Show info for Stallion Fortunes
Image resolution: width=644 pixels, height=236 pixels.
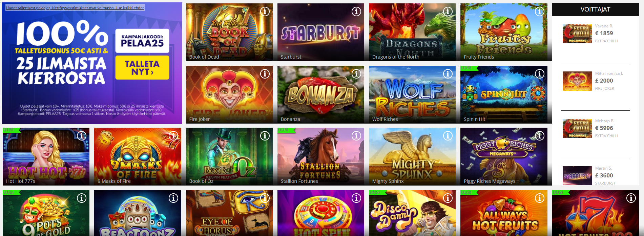(x=356, y=136)
